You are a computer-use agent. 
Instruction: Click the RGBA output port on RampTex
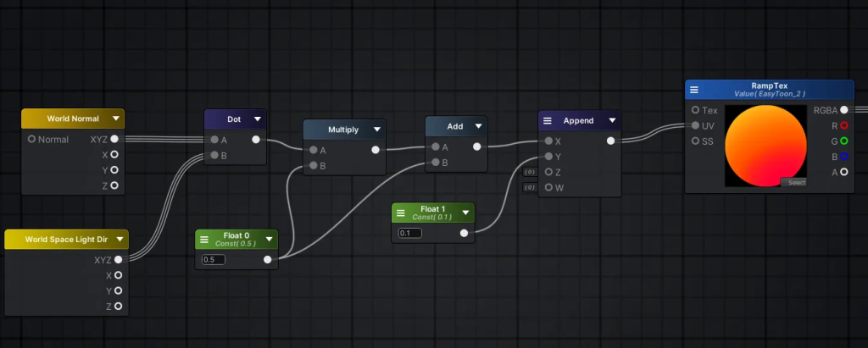click(843, 110)
